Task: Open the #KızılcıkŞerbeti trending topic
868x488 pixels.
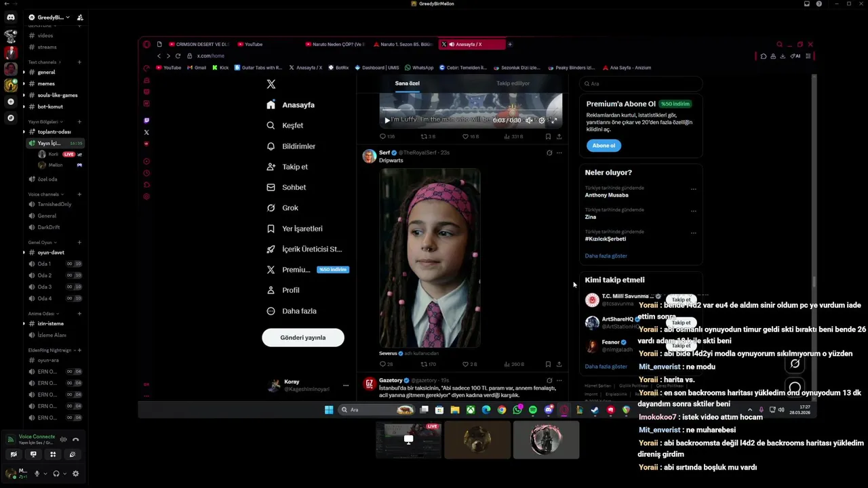Action: click(606, 239)
